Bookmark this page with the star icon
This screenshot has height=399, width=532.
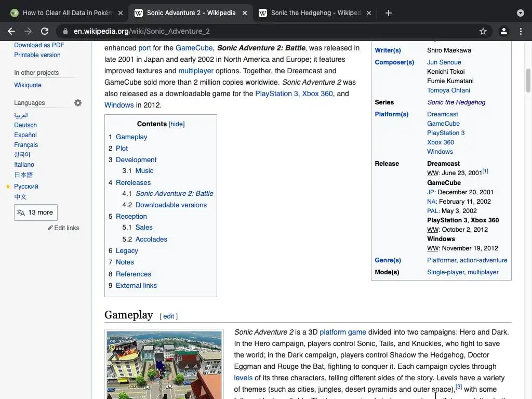tap(483, 31)
